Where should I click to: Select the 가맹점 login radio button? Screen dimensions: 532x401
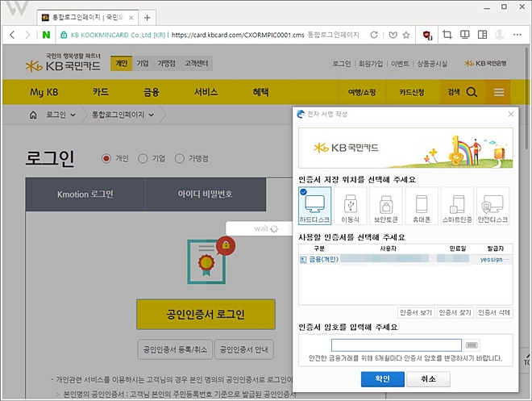coord(179,158)
